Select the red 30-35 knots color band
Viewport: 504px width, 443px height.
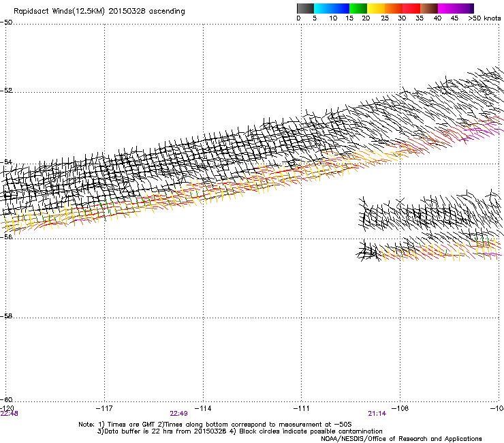point(411,8)
